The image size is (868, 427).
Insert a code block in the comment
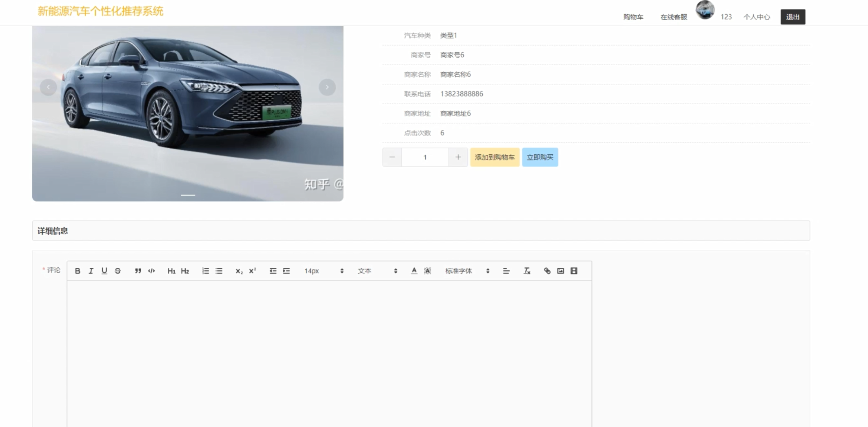pos(151,271)
